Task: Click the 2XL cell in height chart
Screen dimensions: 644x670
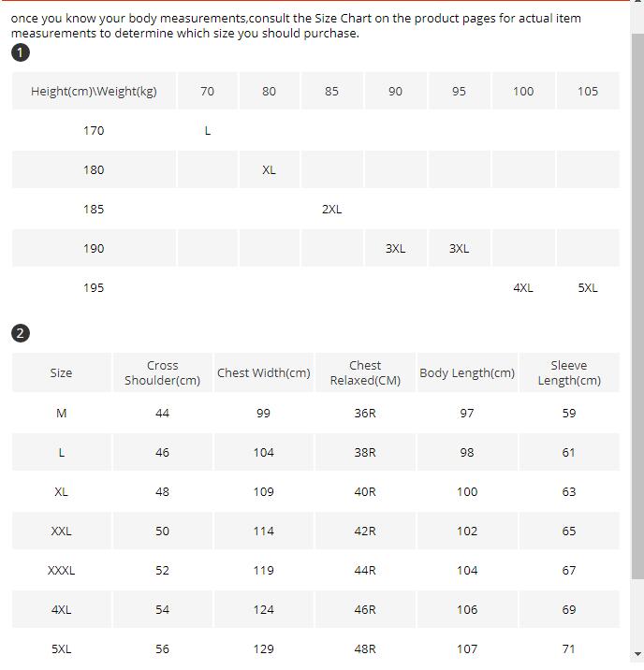Action: [x=331, y=209]
